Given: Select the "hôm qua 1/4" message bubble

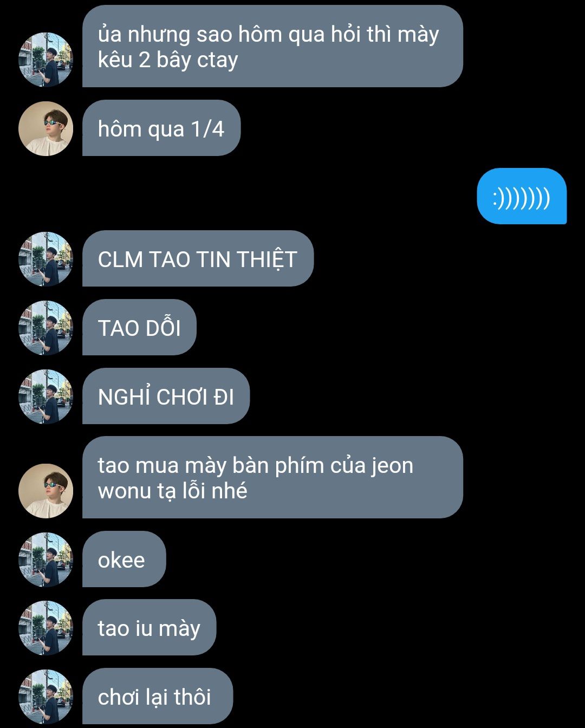Looking at the screenshot, I should click(x=161, y=128).
